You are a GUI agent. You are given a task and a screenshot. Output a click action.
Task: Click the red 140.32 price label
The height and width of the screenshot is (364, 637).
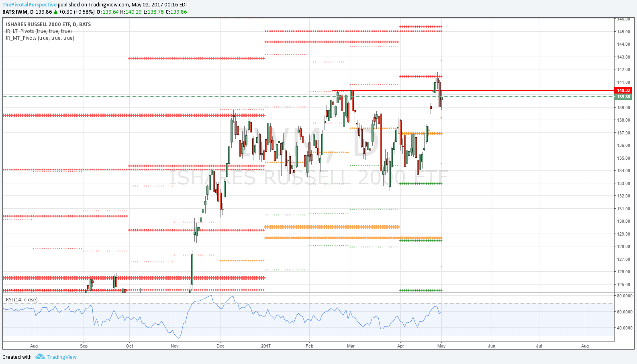pyautogui.click(x=623, y=91)
